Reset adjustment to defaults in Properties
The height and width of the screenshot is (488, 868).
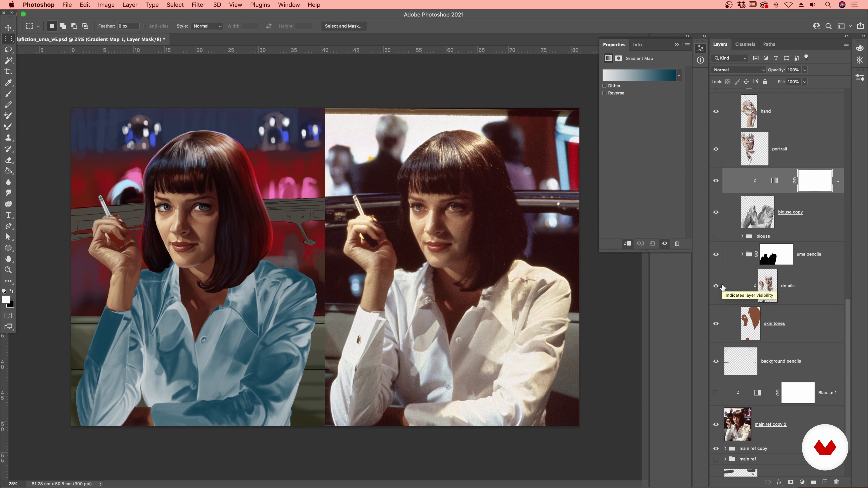click(652, 244)
